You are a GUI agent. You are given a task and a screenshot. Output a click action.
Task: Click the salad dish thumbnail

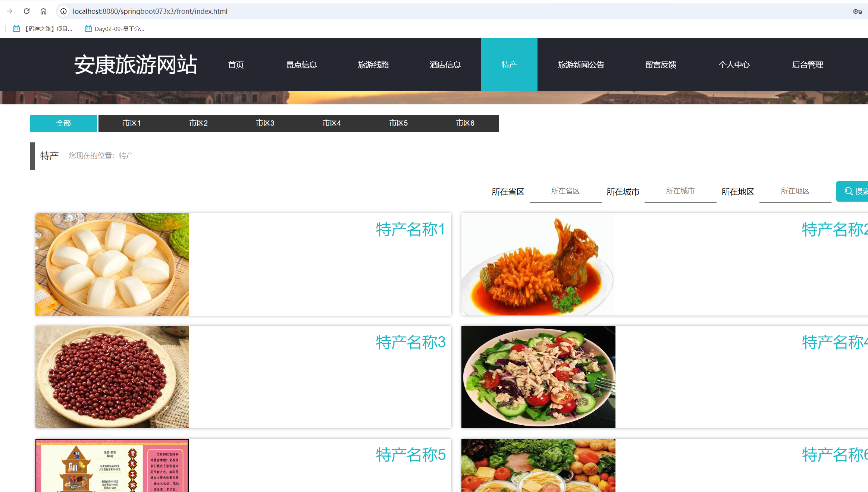(538, 377)
